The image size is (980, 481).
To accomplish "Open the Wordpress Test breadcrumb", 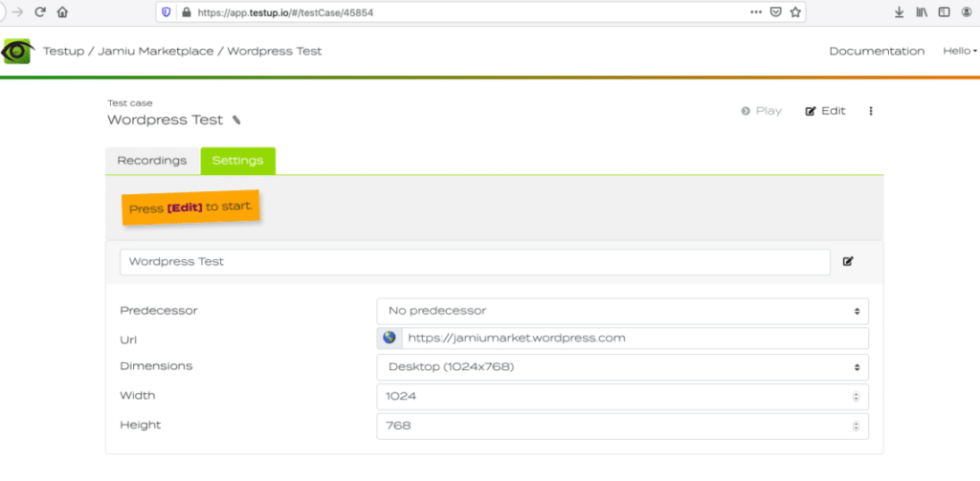I will click(x=275, y=52).
